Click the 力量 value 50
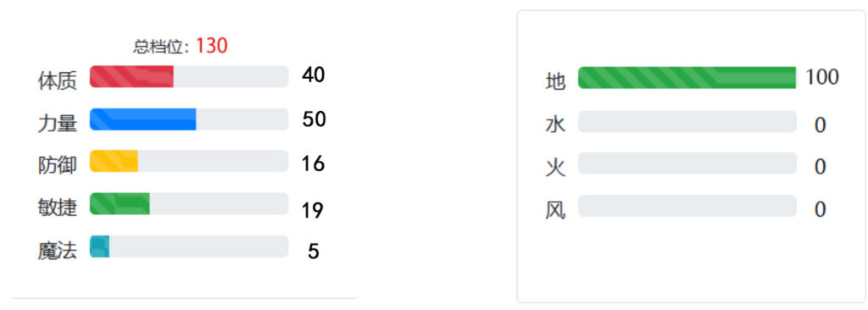Screen dimensions: 868x310 point(314,119)
